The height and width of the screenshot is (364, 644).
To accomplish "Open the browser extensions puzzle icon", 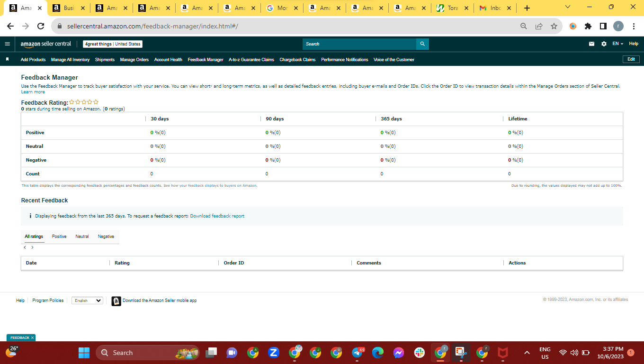I will point(588,27).
